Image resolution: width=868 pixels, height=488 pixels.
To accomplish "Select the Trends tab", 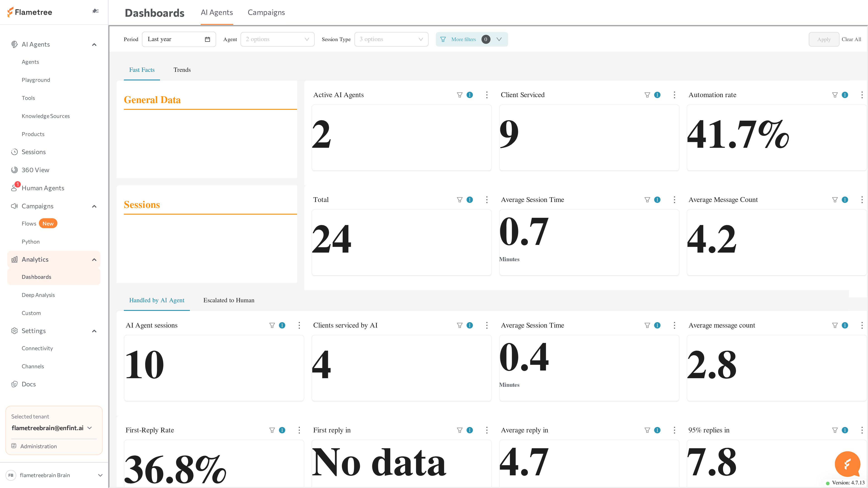I will (182, 70).
